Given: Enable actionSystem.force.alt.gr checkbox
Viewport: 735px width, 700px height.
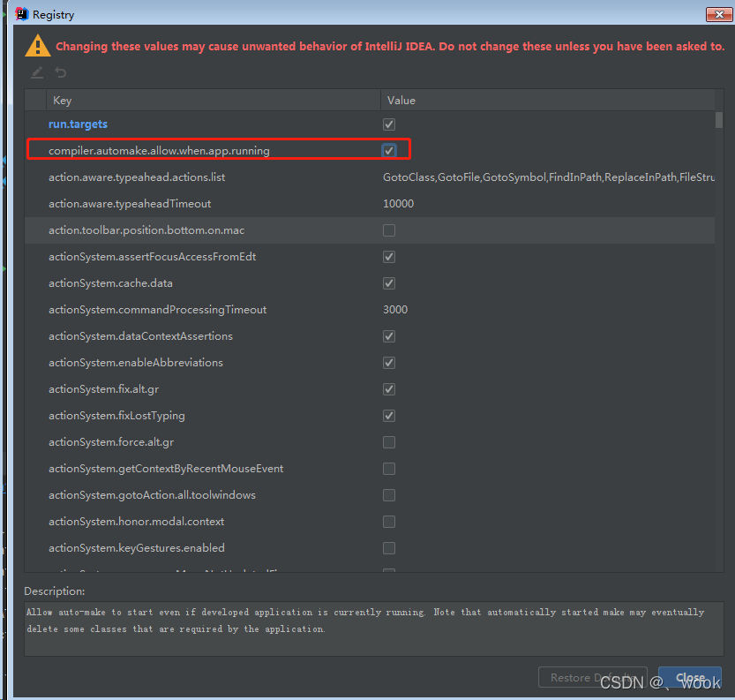Looking at the screenshot, I should (388, 442).
